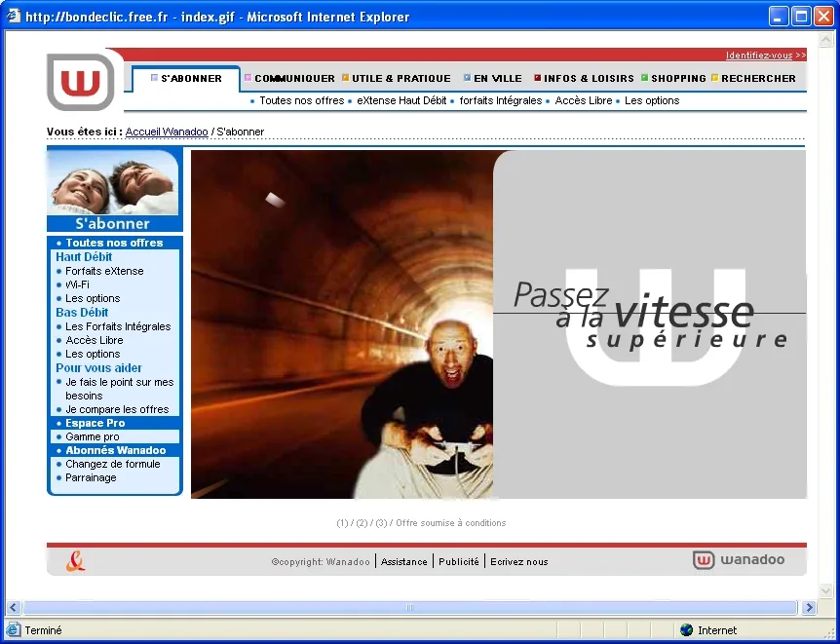Select eXtense Haut Débit in submenu
This screenshot has height=644, width=840.
click(401, 100)
